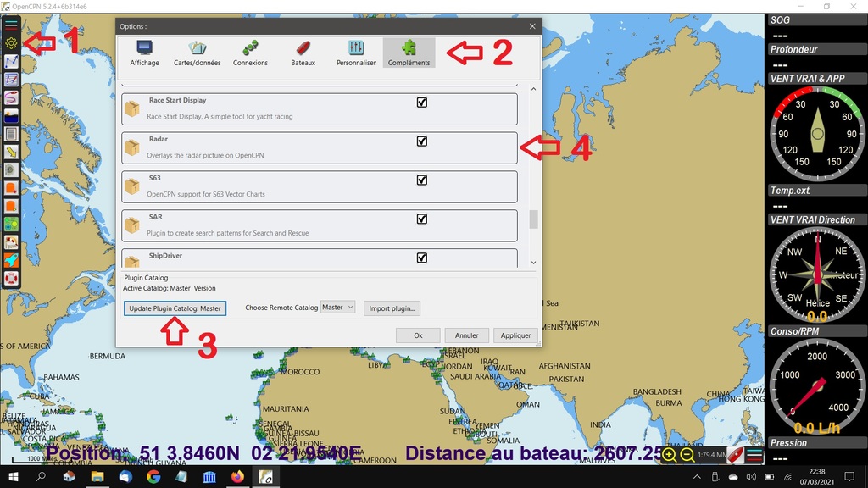The width and height of the screenshot is (868, 488).
Task: Open the taskbar volume control
Action: tap(751, 476)
